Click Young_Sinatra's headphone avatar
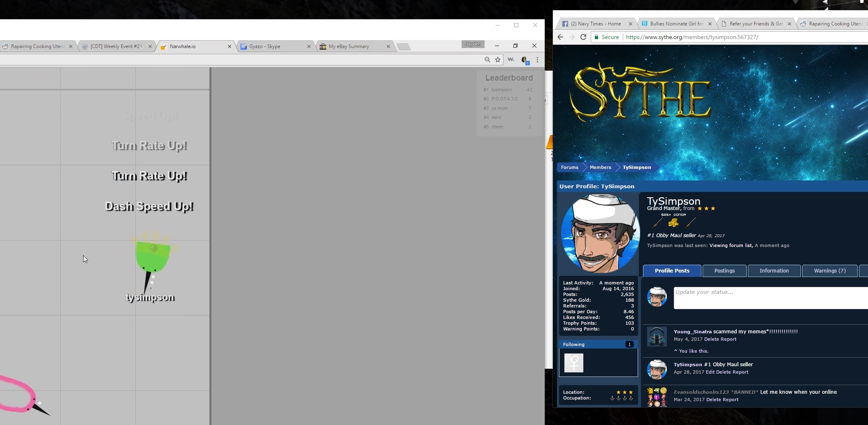The width and height of the screenshot is (868, 425). click(657, 337)
